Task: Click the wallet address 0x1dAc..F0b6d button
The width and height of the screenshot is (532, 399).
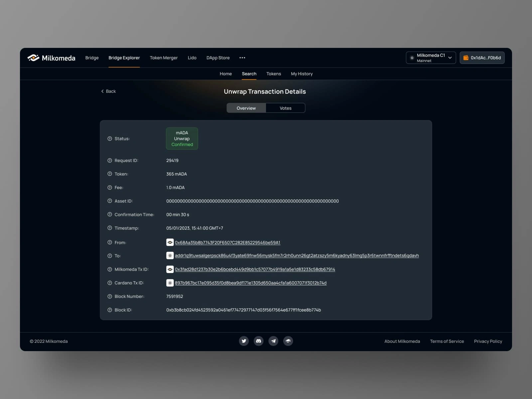Action: coord(482,58)
